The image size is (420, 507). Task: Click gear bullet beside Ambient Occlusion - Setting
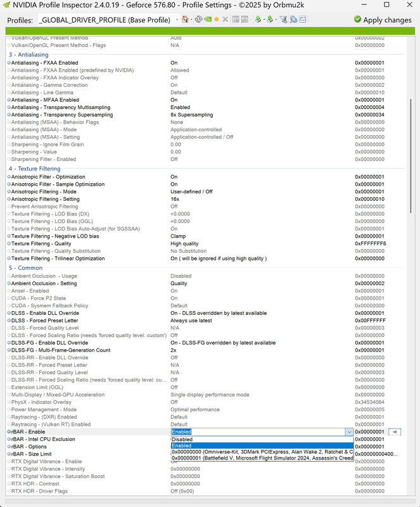9,283
